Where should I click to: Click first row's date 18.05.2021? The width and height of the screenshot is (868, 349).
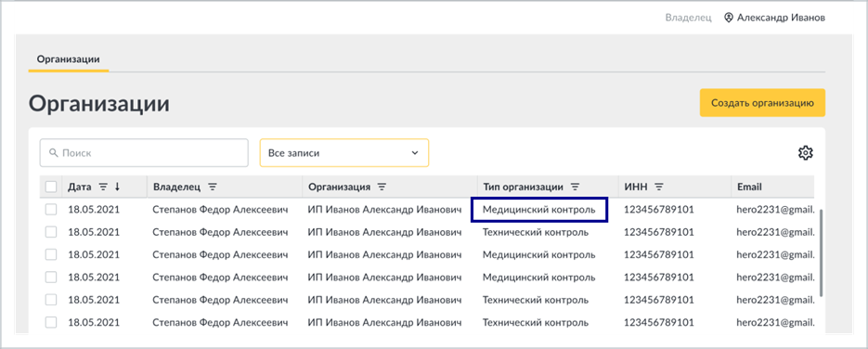(94, 210)
